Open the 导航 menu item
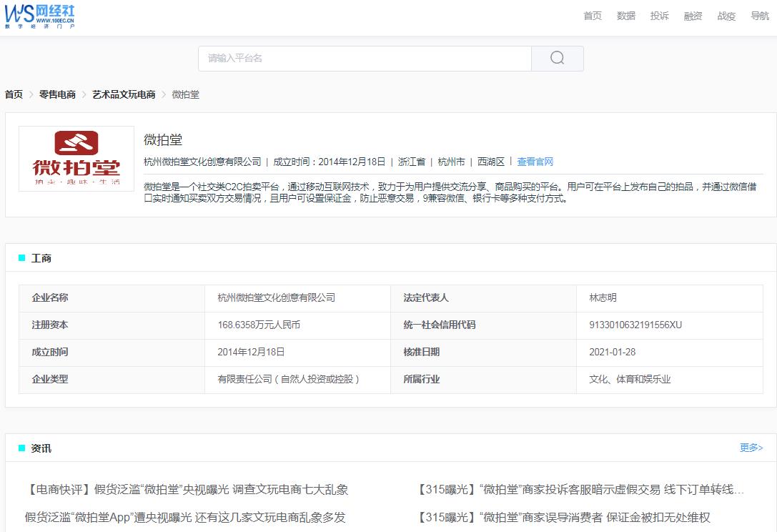Viewport: 777px width, 532px height. pos(758,16)
